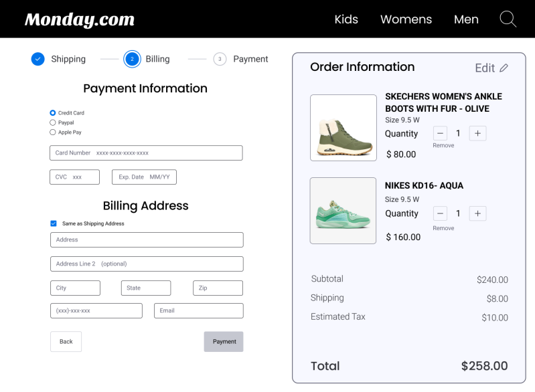This screenshot has width=535, height=392.
Task: Click the Payment step number 3 circle
Action: tap(220, 59)
